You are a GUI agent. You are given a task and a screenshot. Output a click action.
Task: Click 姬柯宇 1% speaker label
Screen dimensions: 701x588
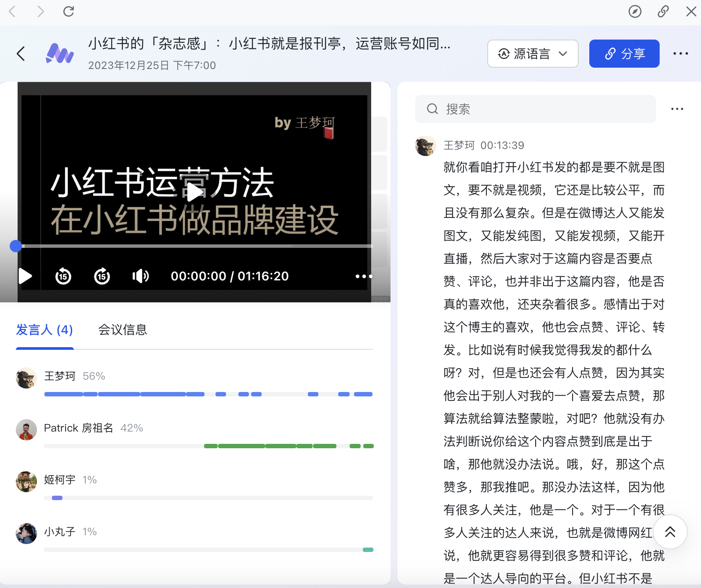point(70,480)
